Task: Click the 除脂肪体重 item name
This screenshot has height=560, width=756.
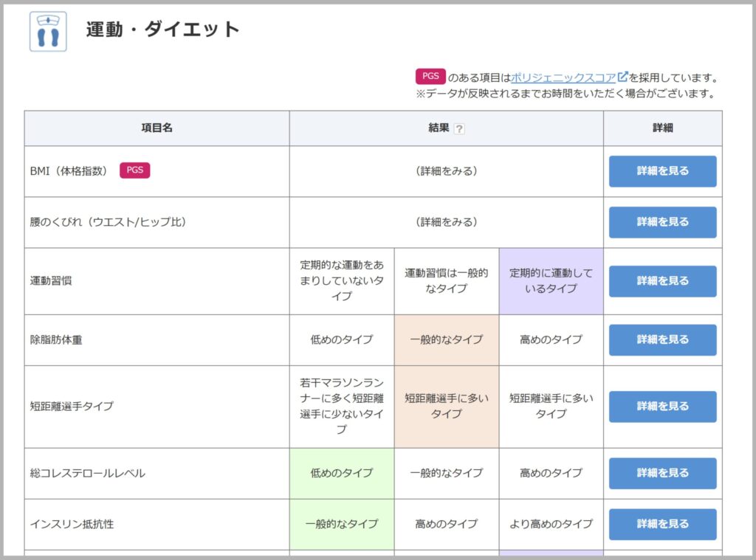Action: 56,339
